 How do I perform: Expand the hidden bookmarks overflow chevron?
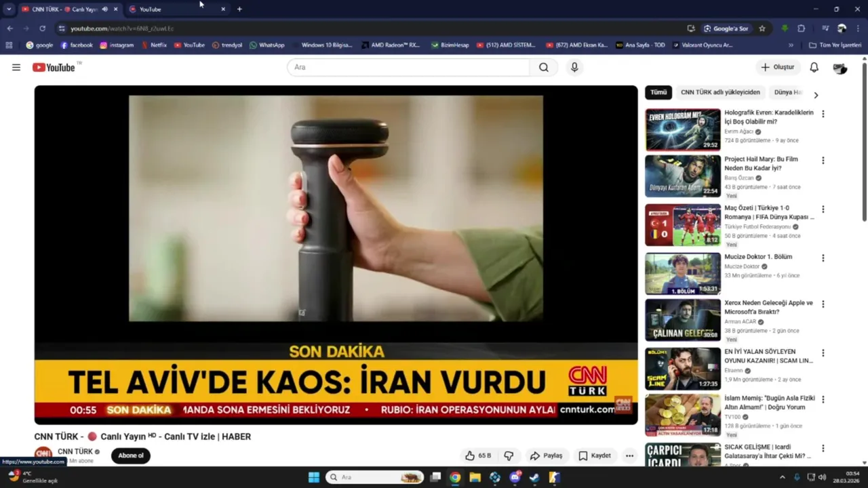pos(791,45)
